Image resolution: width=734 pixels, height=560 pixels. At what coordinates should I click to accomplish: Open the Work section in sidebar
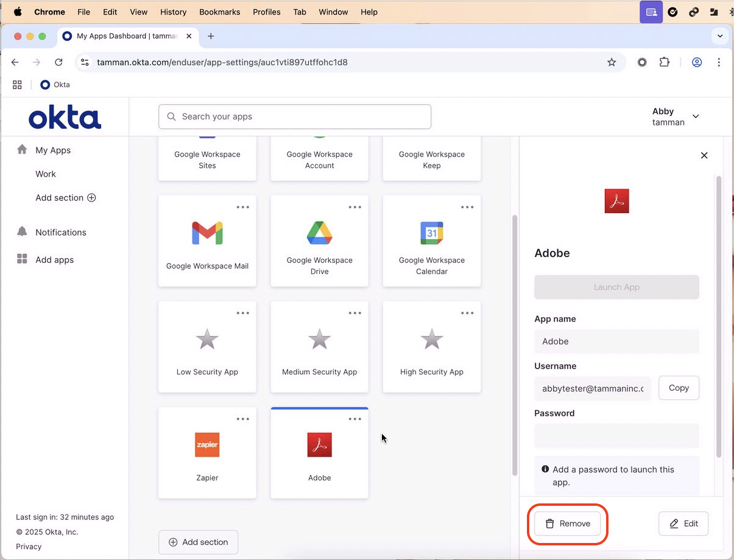pyautogui.click(x=46, y=174)
